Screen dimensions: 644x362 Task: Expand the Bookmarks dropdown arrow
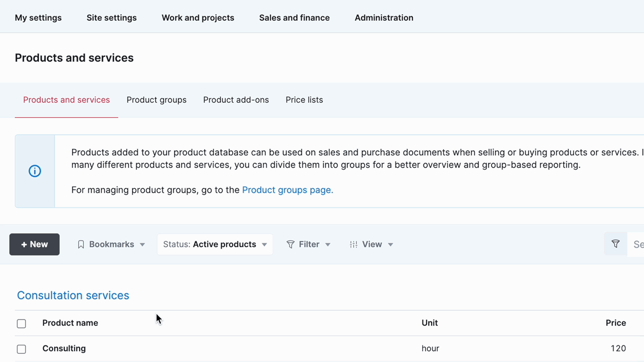coord(142,245)
